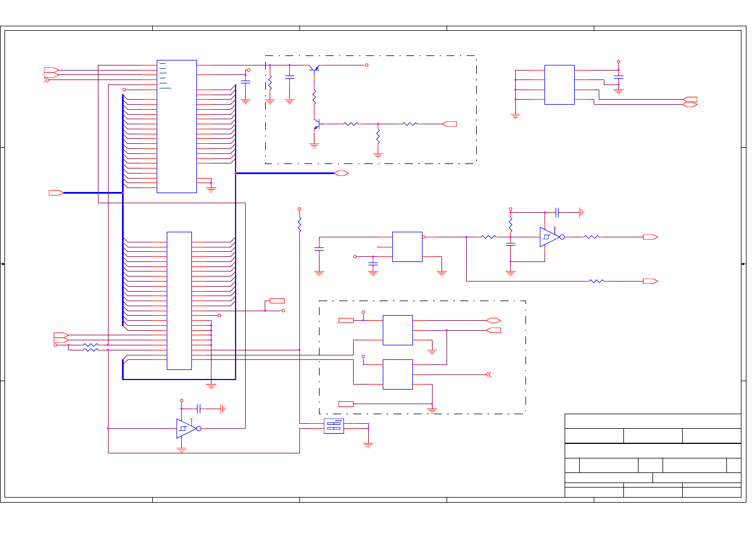Select the resistor at the Schmitt inverter output

[x=591, y=237]
